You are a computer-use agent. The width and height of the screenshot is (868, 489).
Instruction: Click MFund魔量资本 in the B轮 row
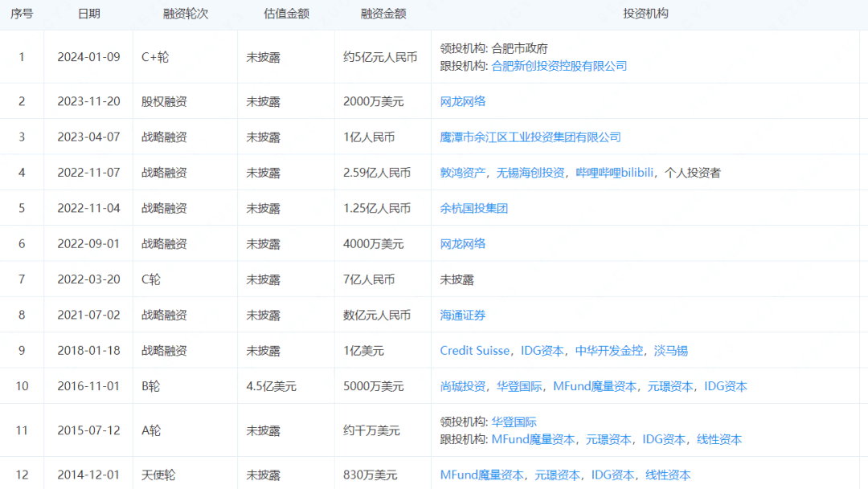595,386
